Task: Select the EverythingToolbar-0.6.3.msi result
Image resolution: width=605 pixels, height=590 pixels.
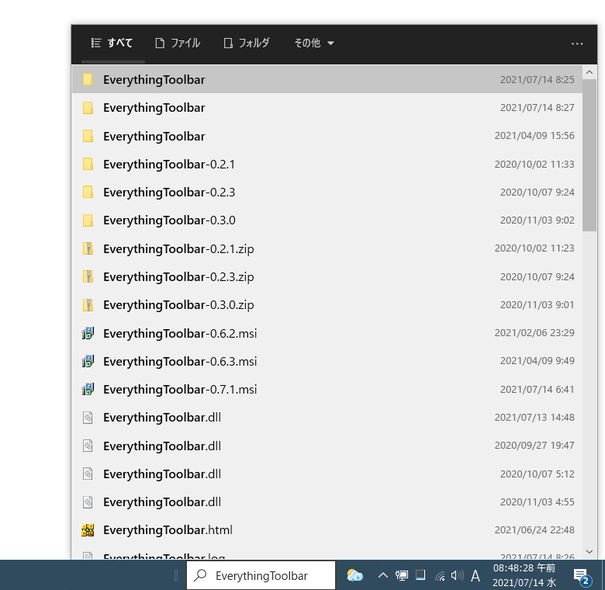Action: 327,361
